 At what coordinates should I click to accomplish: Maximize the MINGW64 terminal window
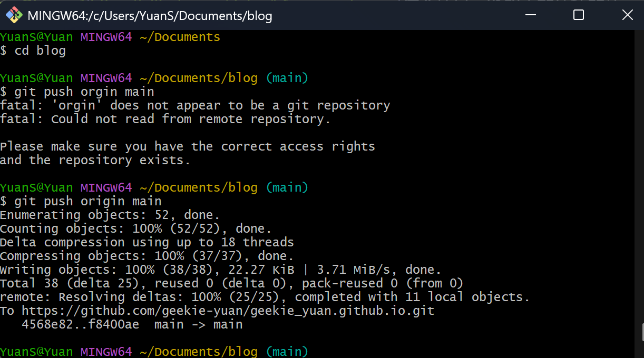pyautogui.click(x=579, y=15)
